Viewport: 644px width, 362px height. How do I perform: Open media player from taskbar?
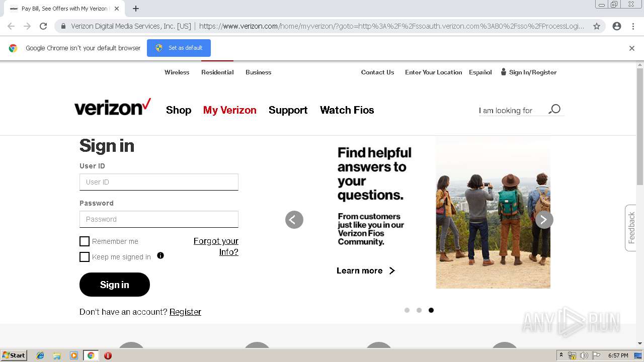click(74, 355)
